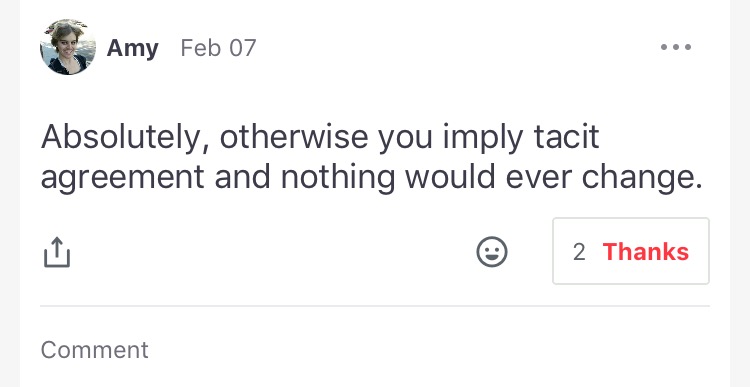
Task: Open the three-dot more options menu
Action: (x=675, y=47)
